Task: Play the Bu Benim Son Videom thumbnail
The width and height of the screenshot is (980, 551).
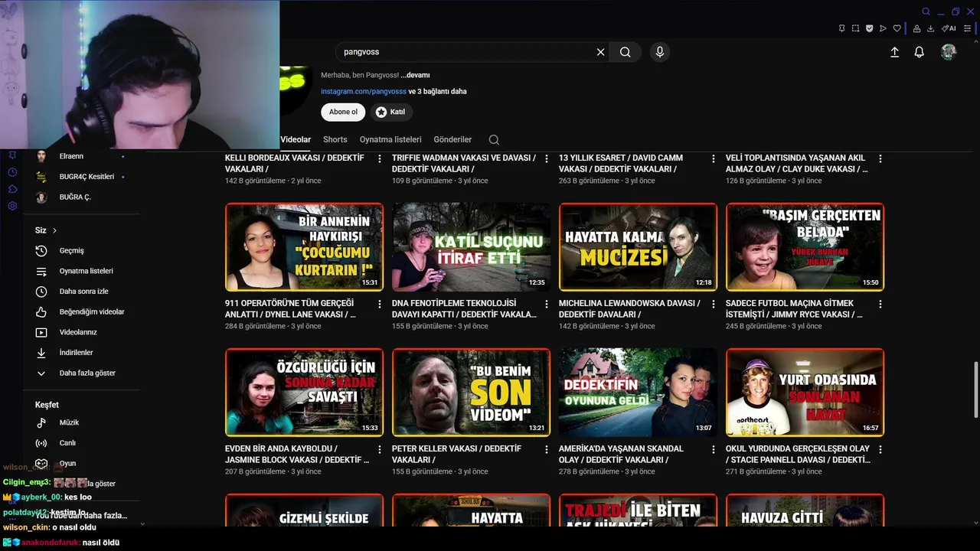Action: pos(471,392)
